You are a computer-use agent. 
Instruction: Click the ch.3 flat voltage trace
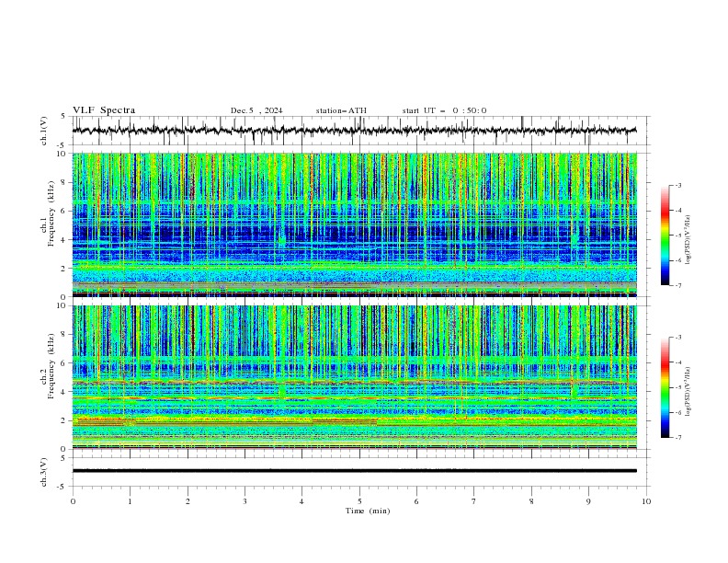click(354, 471)
